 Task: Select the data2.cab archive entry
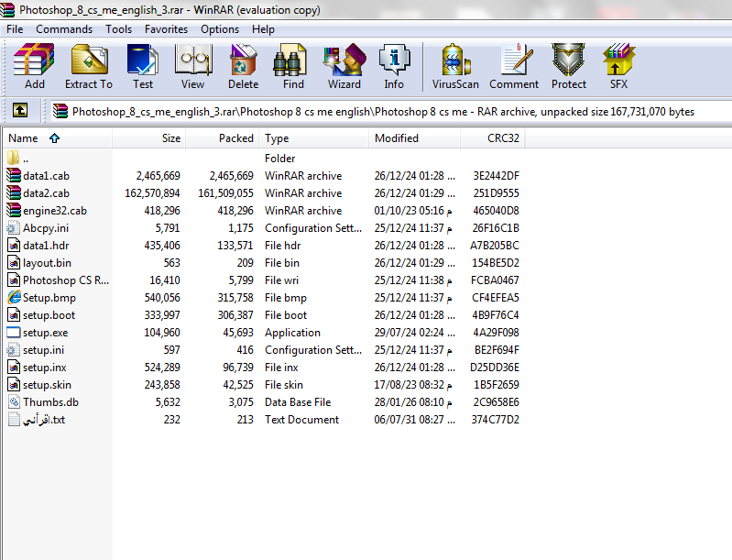[46, 193]
